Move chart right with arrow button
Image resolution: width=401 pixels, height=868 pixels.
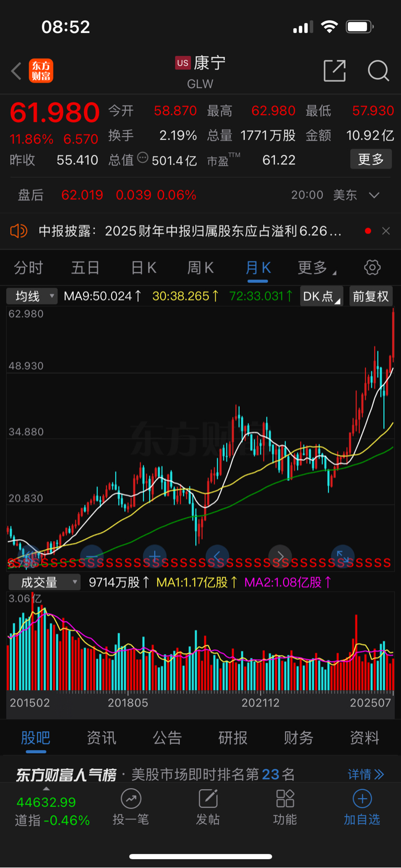[x=280, y=556]
